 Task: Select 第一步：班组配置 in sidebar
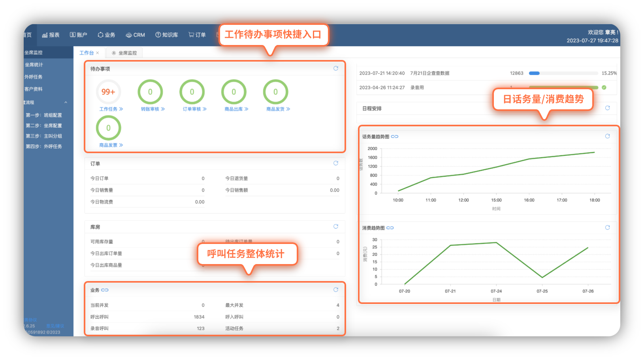click(x=44, y=115)
